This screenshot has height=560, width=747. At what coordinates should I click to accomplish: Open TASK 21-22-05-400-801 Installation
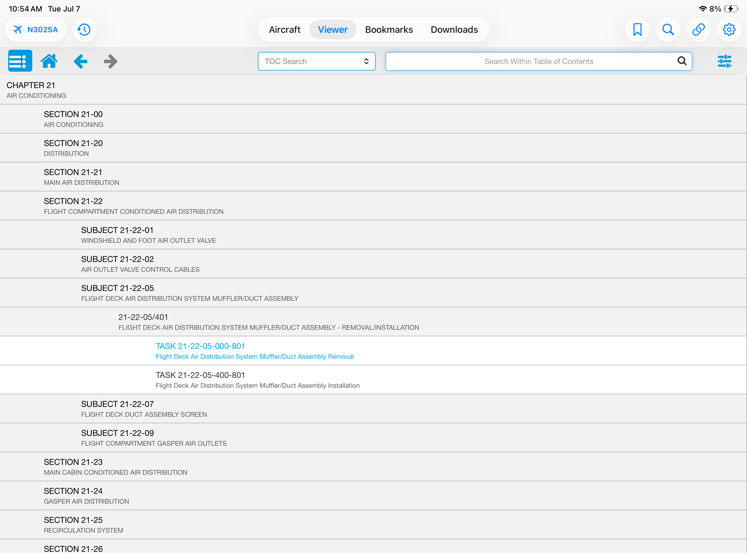click(x=373, y=380)
